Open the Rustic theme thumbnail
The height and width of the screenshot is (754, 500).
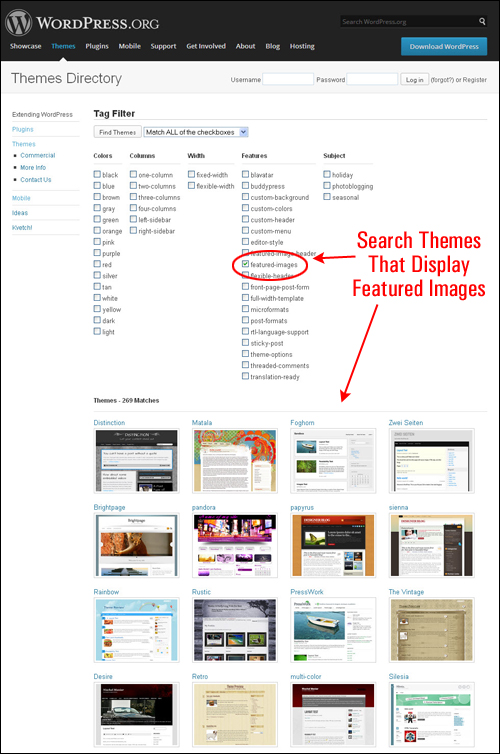235,630
